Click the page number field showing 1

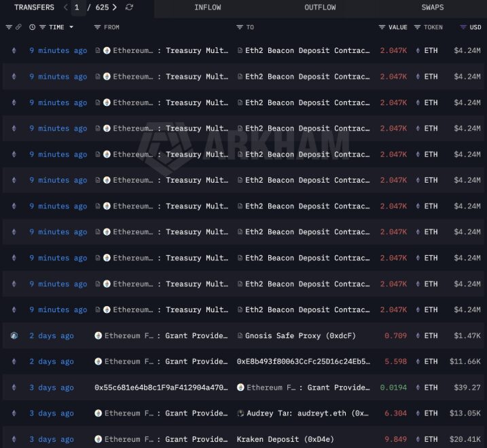pos(77,7)
